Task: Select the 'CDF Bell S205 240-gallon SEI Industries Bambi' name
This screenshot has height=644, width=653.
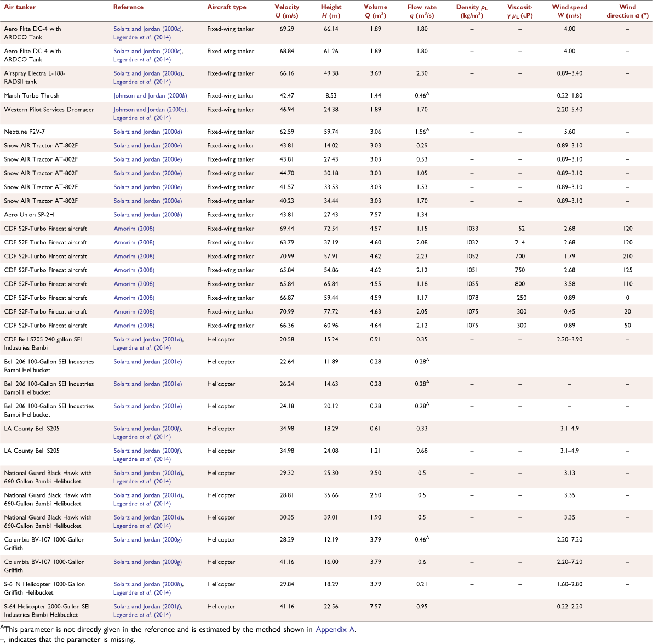Action: (43, 344)
